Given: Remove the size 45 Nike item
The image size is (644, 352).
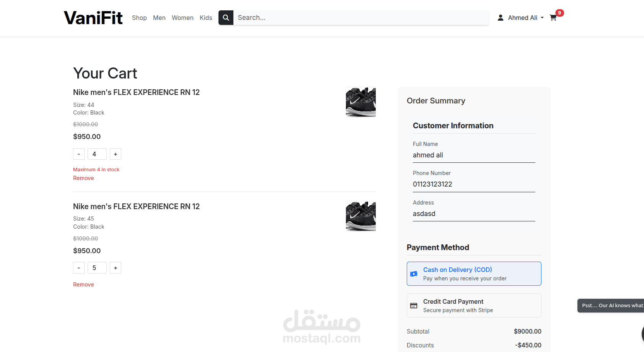Looking at the screenshot, I should pyautogui.click(x=83, y=285).
